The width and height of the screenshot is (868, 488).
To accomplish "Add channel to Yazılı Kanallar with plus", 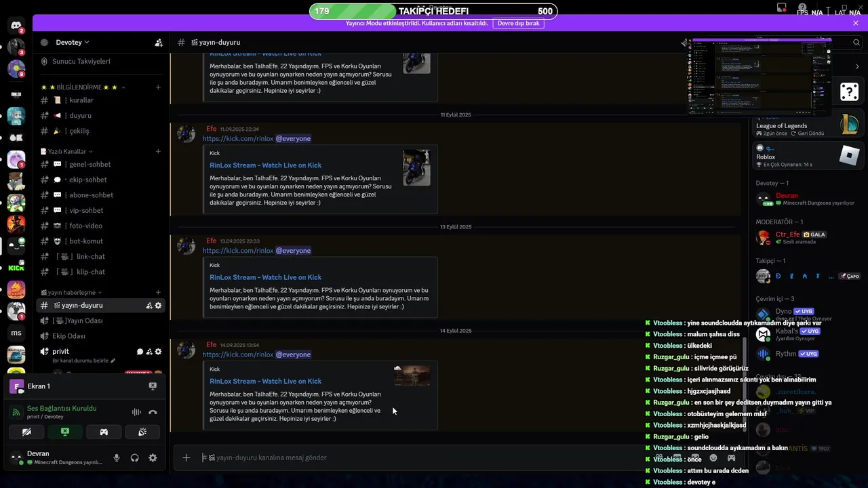I will pos(158,151).
